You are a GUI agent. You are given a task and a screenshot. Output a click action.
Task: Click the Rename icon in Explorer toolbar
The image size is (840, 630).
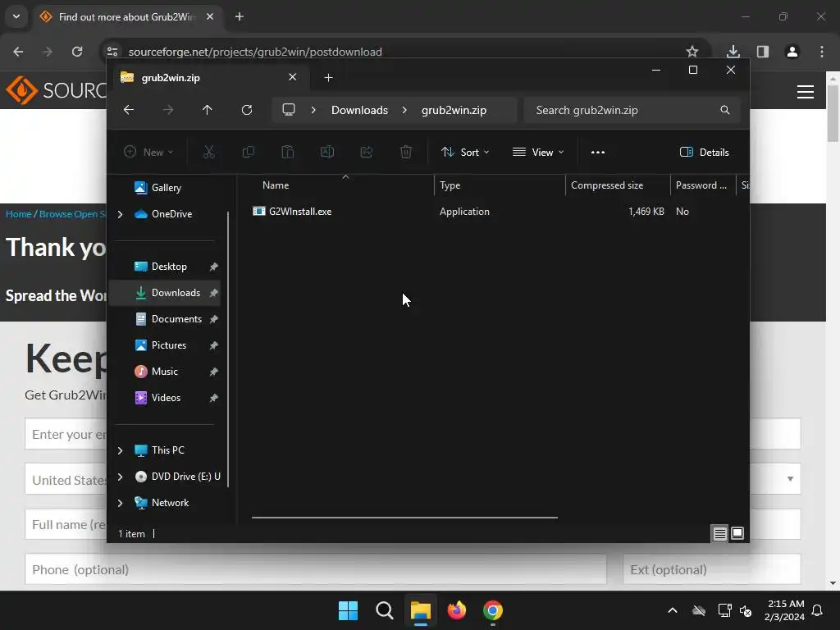point(326,152)
